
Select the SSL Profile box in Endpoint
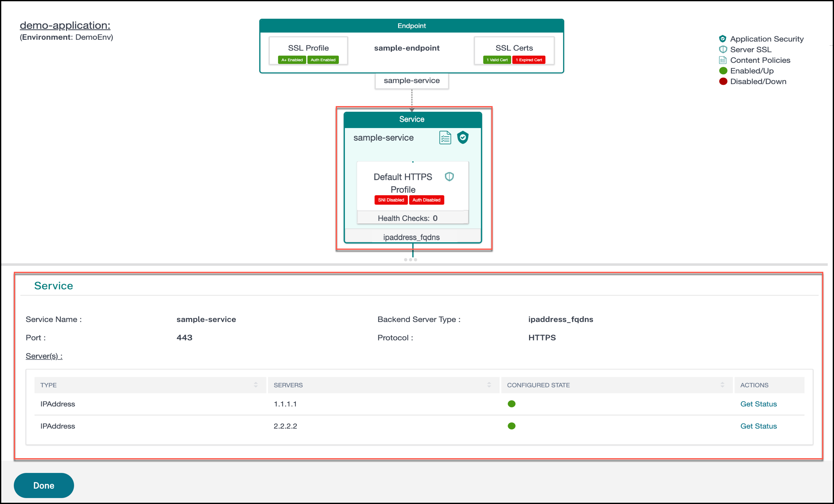pos(308,51)
